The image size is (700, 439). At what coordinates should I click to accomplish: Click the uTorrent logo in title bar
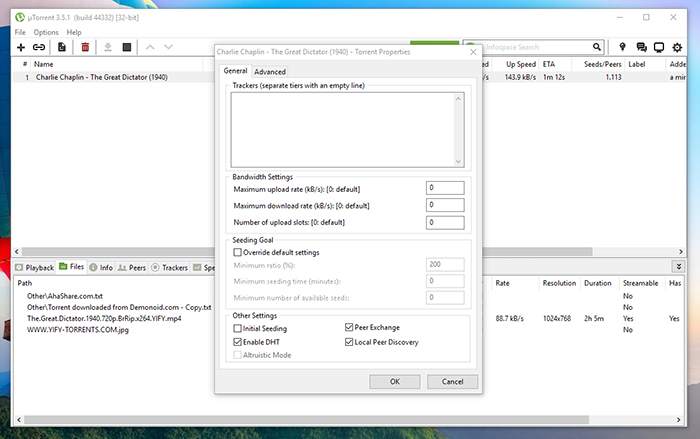coord(20,17)
